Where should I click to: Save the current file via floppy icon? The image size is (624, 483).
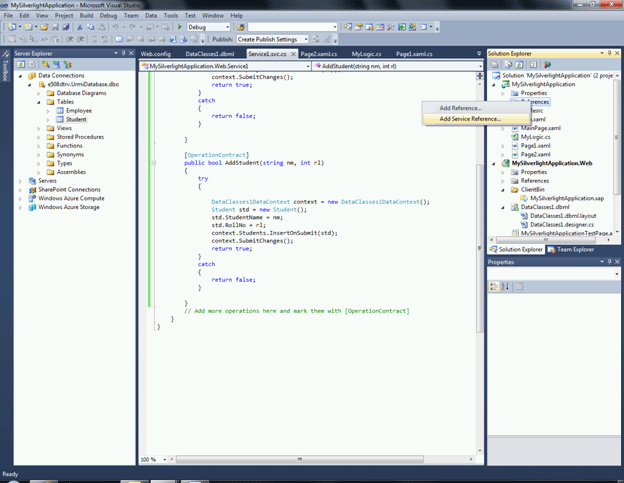[x=55, y=27]
